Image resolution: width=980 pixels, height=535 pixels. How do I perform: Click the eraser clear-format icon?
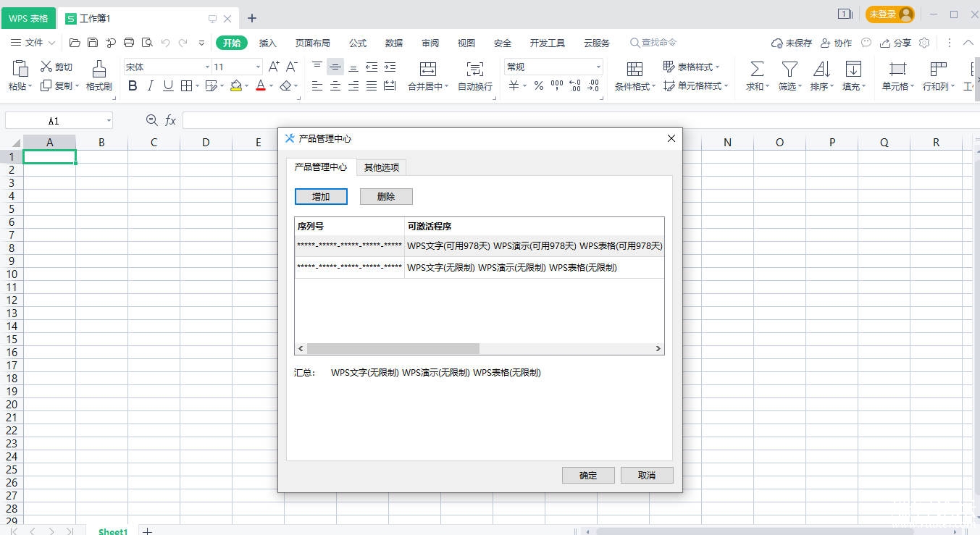click(x=286, y=86)
